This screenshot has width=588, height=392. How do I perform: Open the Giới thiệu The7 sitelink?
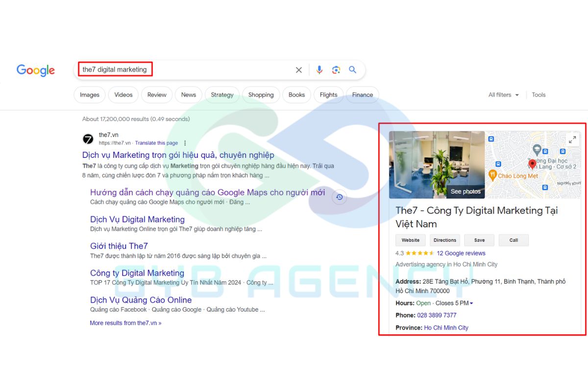[119, 246]
